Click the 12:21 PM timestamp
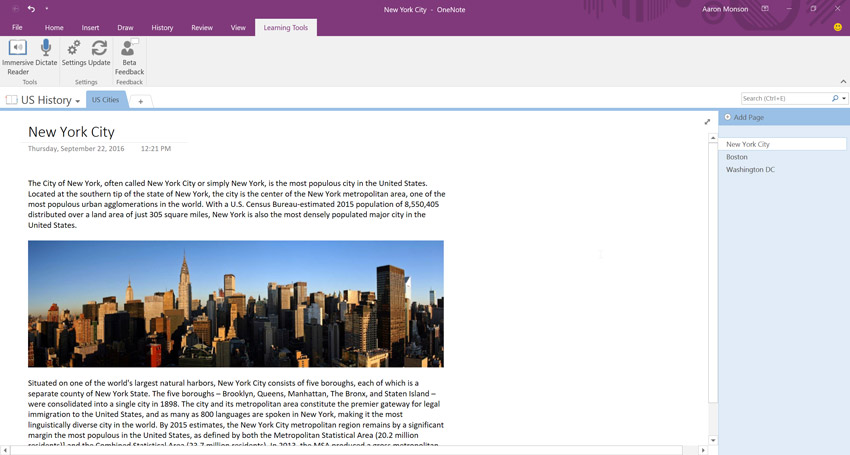This screenshot has height=455, width=850. (x=156, y=148)
